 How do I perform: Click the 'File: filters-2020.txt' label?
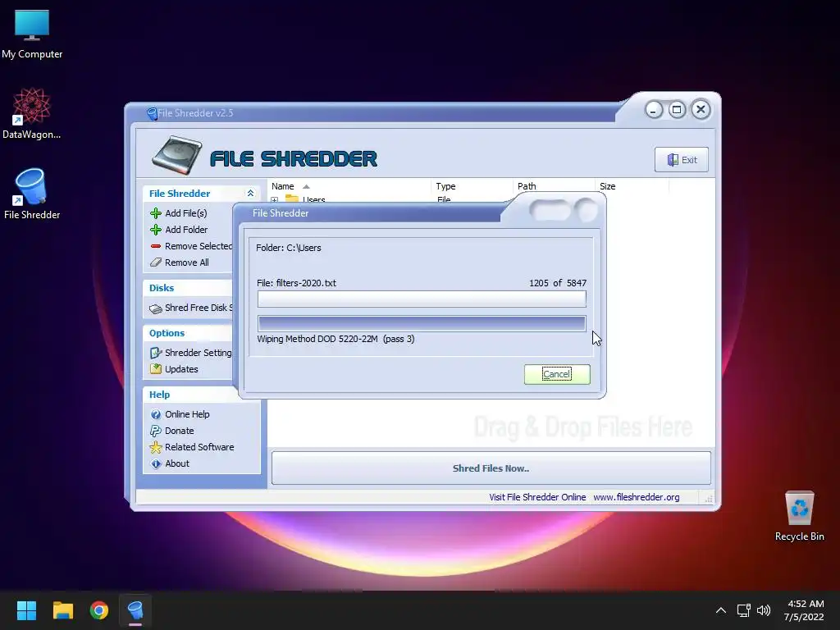[x=297, y=283]
